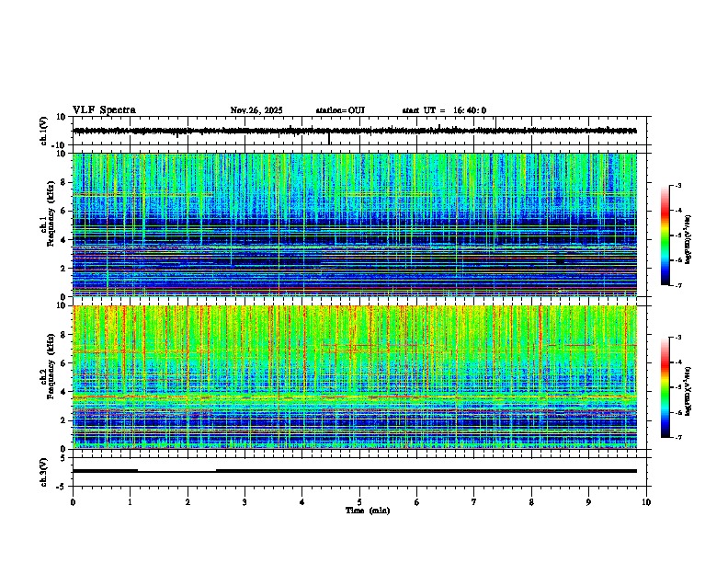Image resolution: width=728 pixels, height=563 pixels.
Task: Click the "8" kHz tick on ch.1 frequency axis
Action: tap(63, 182)
